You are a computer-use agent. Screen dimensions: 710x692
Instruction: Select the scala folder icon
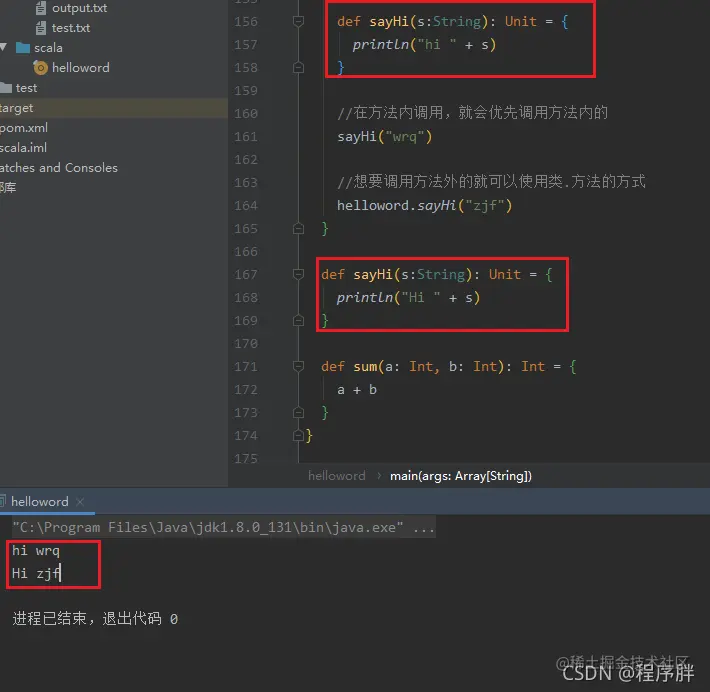(23, 48)
